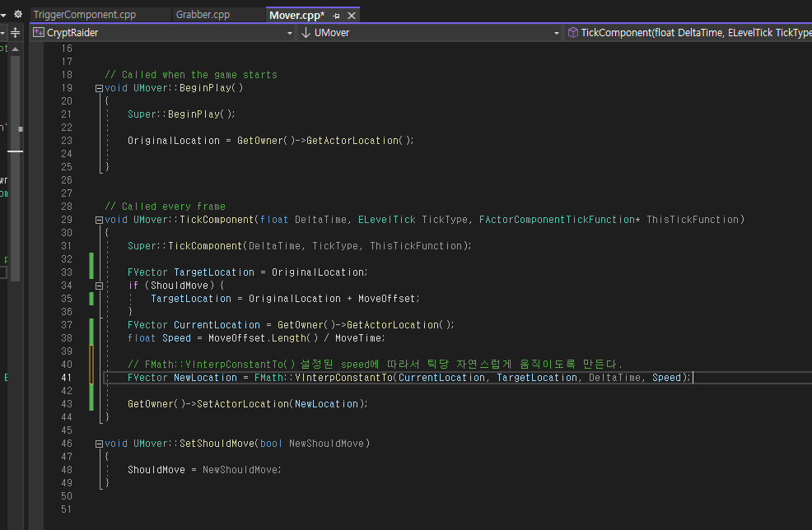Open the settings gear beside the tabs
Screen dimensions: 812x530
click(x=18, y=15)
